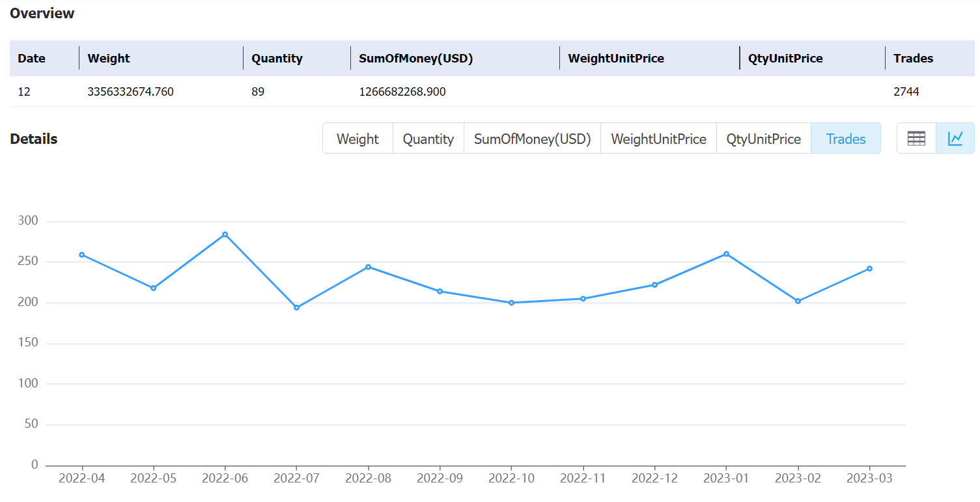Select the QtyUnitPrice tab
Screen dimensions: 980x502
[764, 139]
